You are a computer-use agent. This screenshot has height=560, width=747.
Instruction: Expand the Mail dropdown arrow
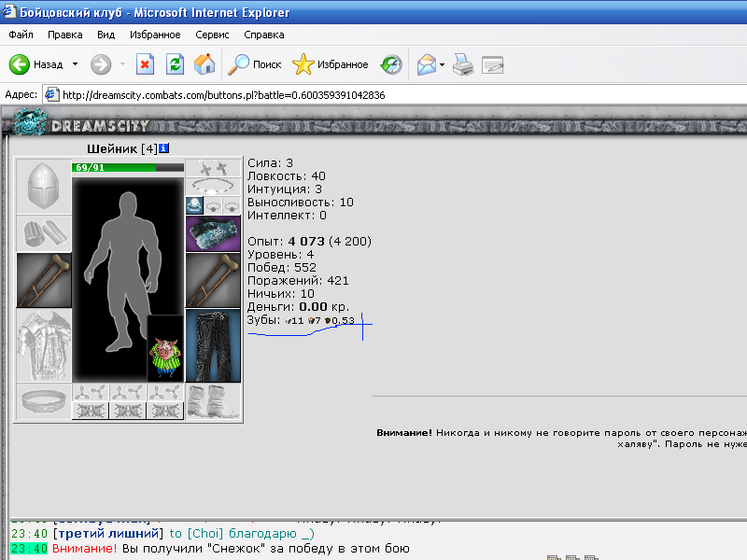pos(442,64)
